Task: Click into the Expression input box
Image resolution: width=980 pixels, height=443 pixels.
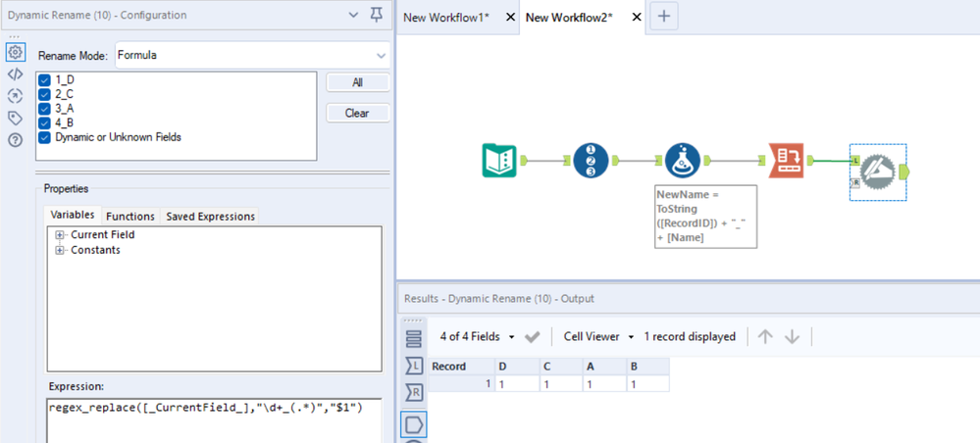Action: coord(214,420)
